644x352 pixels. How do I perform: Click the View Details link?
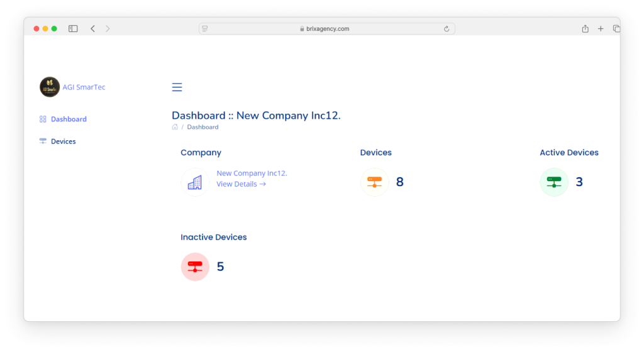click(241, 184)
